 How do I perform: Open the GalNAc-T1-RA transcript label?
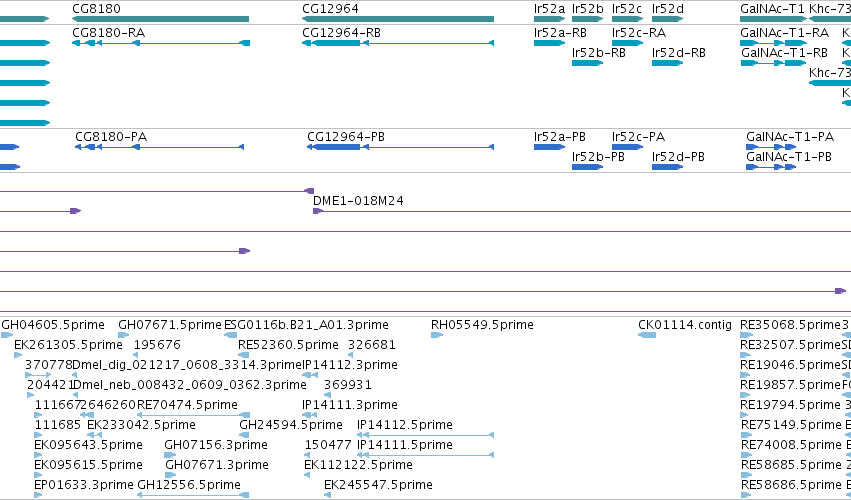click(x=784, y=33)
